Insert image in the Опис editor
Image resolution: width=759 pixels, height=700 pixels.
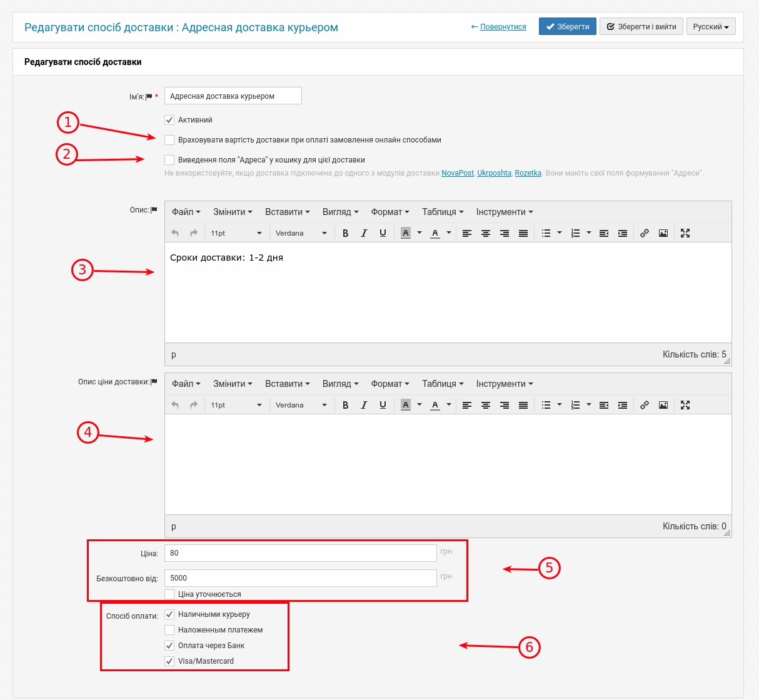click(663, 233)
